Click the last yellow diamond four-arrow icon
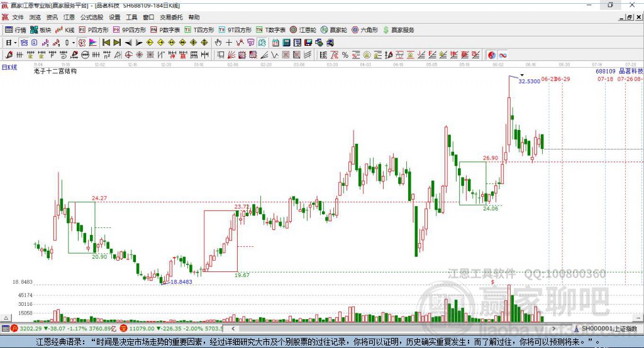 point(204,43)
